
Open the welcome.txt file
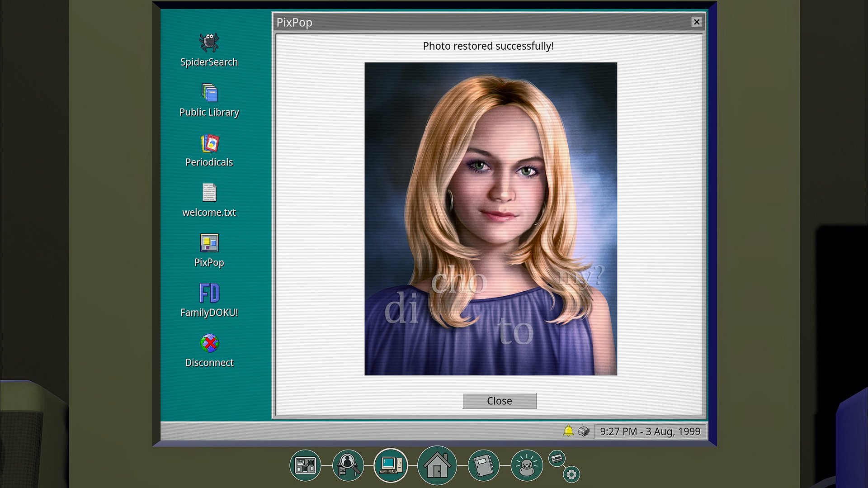pos(209,193)
